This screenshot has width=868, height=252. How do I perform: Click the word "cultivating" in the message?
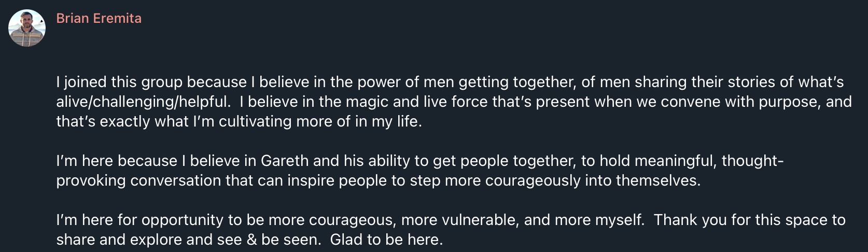pos(256,122)
